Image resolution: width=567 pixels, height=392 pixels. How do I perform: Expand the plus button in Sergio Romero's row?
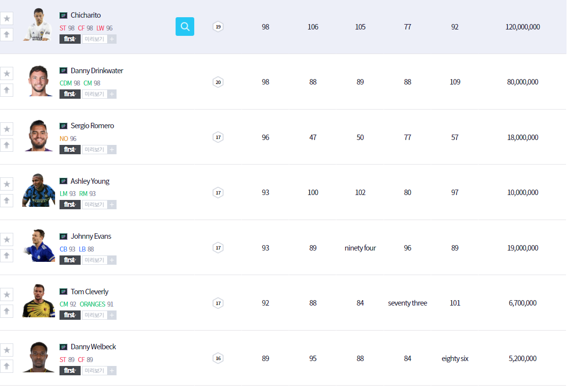[112, 149]
